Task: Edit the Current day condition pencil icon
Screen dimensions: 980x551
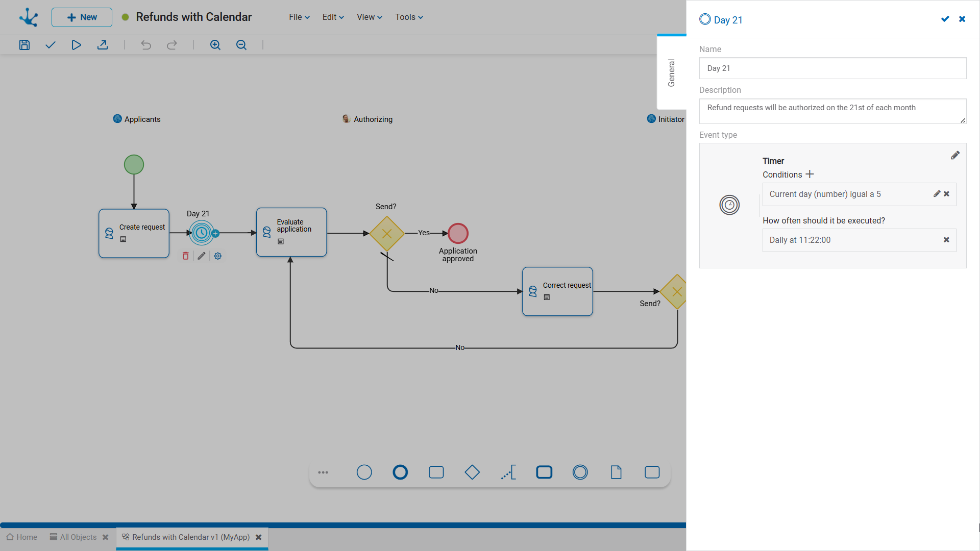Action: tap(937, 194)
